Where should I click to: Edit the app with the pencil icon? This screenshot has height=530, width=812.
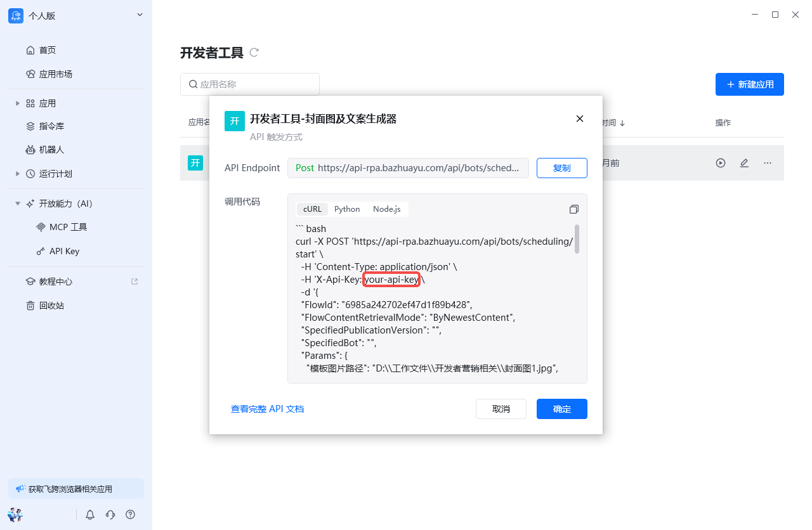(x=744, y=163)
